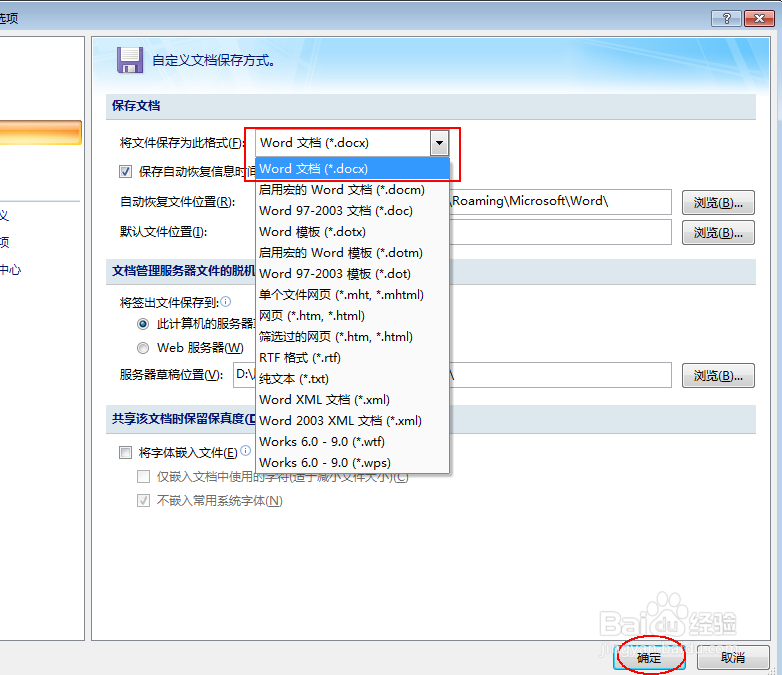Screen dimensions: 782x675
Task: Select the highlighted orange sidebar category
Action: click(40, 133)
